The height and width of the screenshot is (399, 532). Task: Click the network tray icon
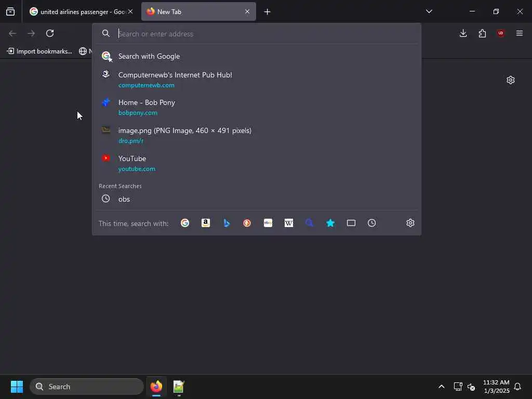coord(458,387)
